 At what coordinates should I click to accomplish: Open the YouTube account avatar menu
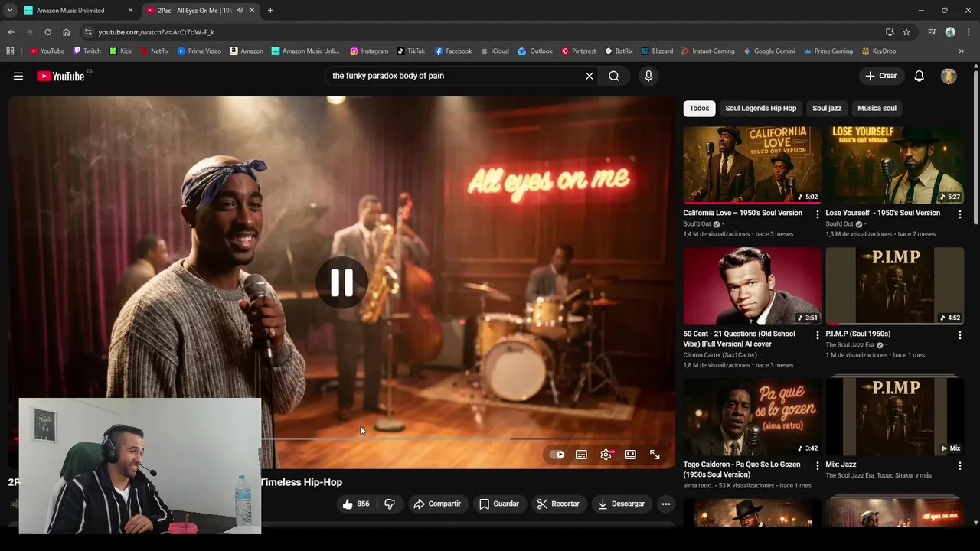point(949,76)
